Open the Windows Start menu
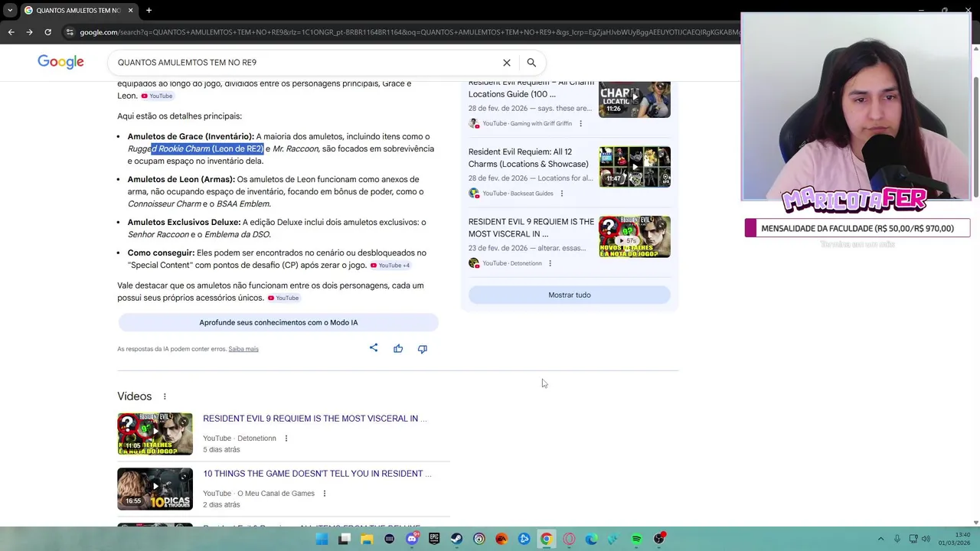The height and width of the screenshot is (551, 980). [x=322, y=539]
